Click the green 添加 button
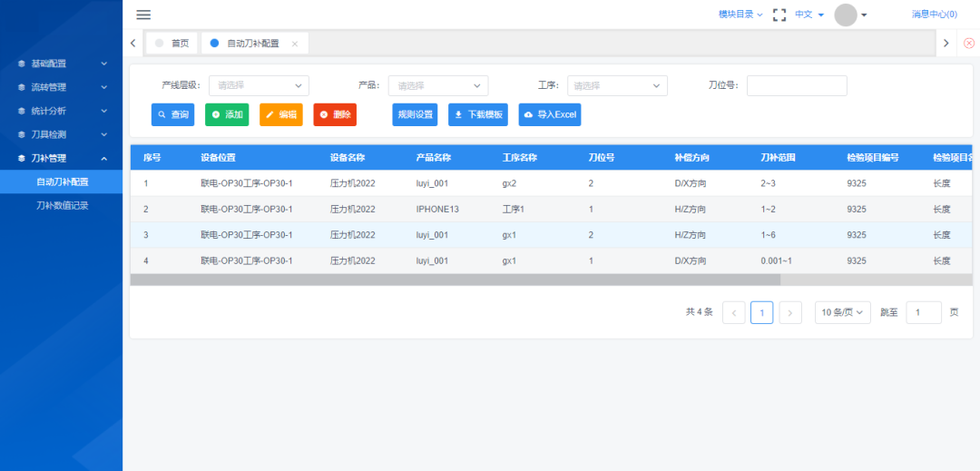This screenshot has width=980, height=471. point(227,115)
